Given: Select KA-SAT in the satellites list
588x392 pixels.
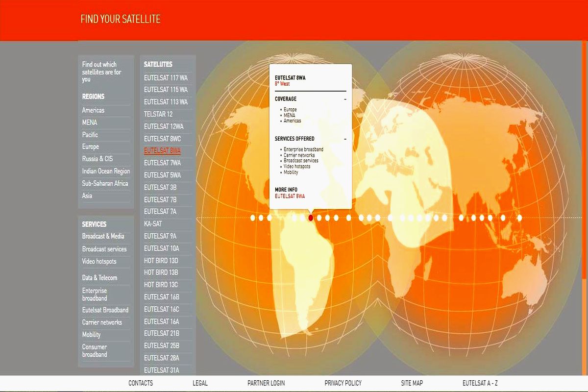Looking at the screenshot, I should [x=153, y=223].
